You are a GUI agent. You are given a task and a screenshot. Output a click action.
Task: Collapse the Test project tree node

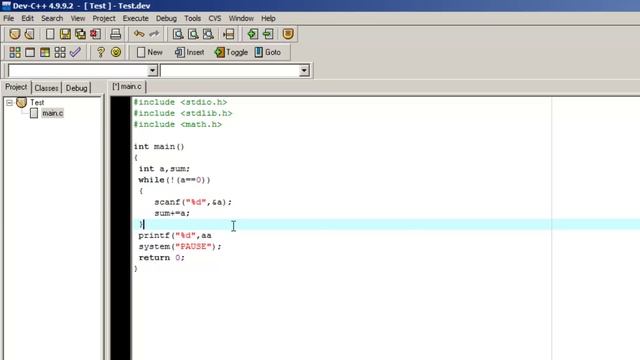[9, 102]
